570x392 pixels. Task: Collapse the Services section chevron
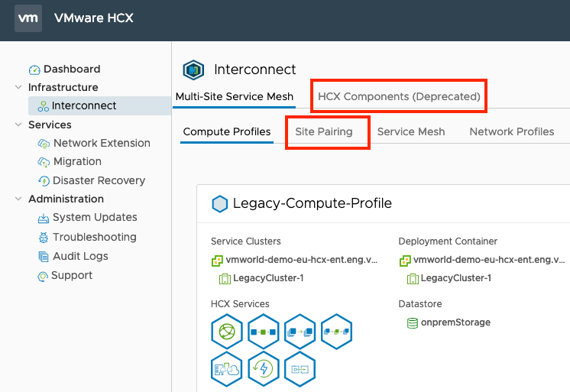pos(18,125)
